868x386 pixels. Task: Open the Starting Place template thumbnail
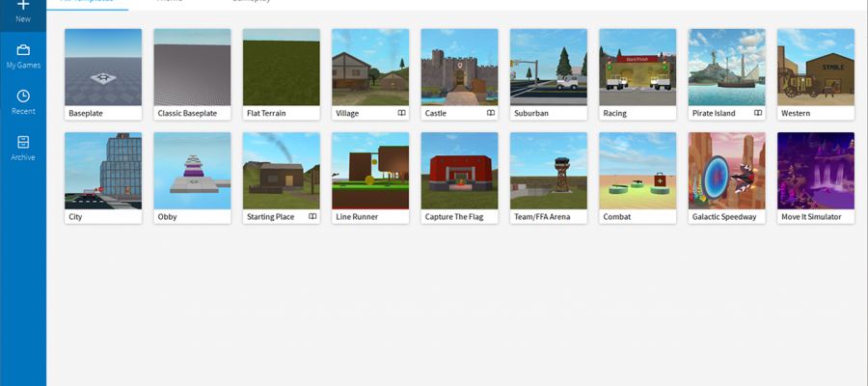282,171
